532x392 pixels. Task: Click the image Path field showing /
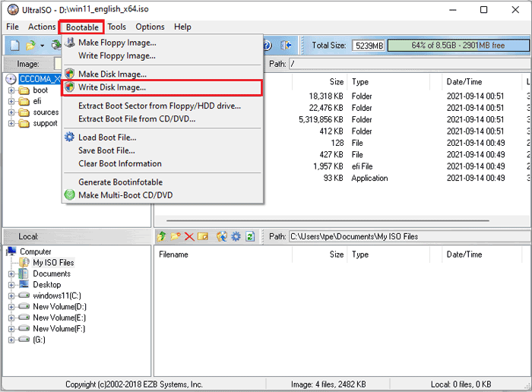[x=410, y=64]
